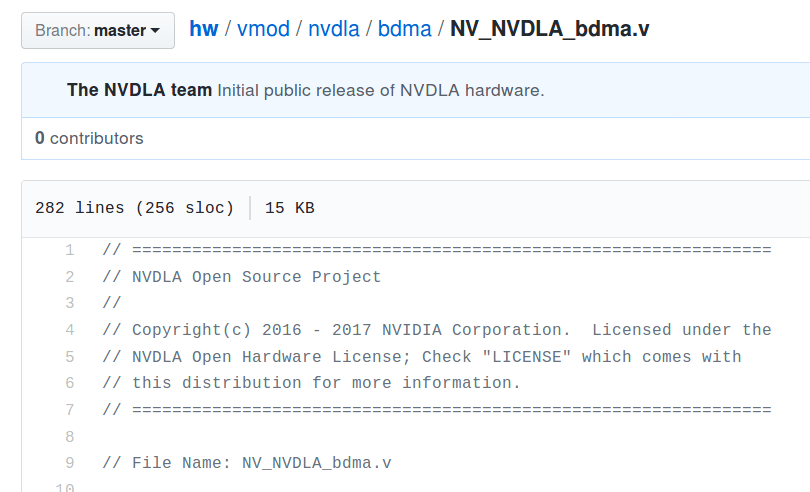View the 0 contributors list

coord(89,138)
